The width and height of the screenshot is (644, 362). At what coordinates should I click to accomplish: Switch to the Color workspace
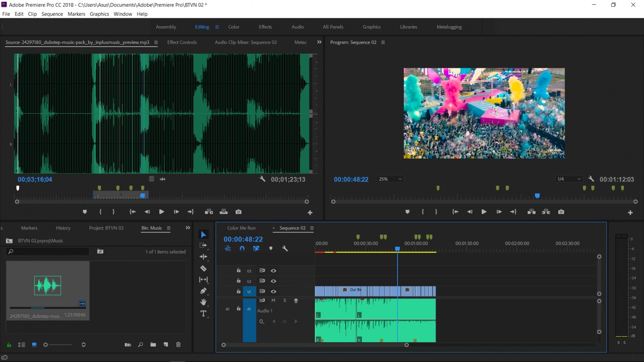click(234, 27)
